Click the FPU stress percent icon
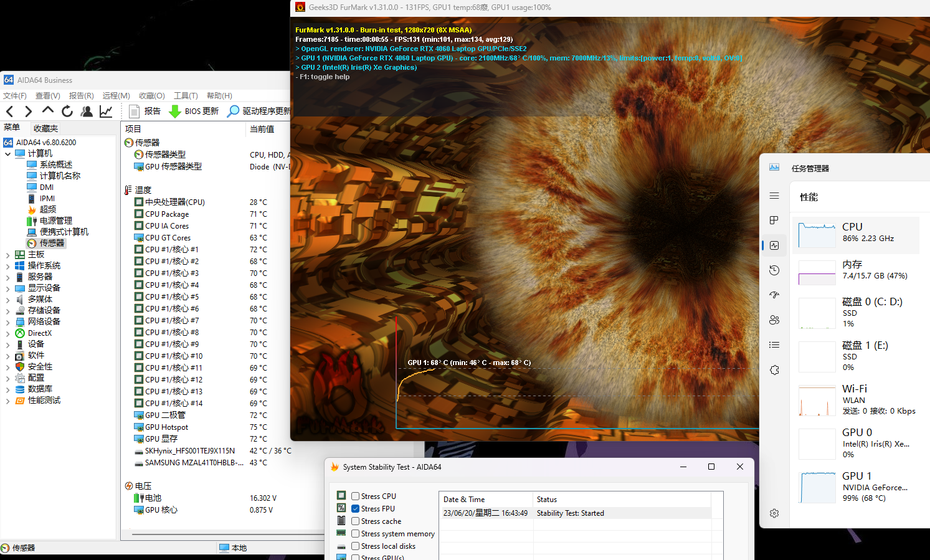The width and height of the screenshot is (930, 560). (341, 508)
